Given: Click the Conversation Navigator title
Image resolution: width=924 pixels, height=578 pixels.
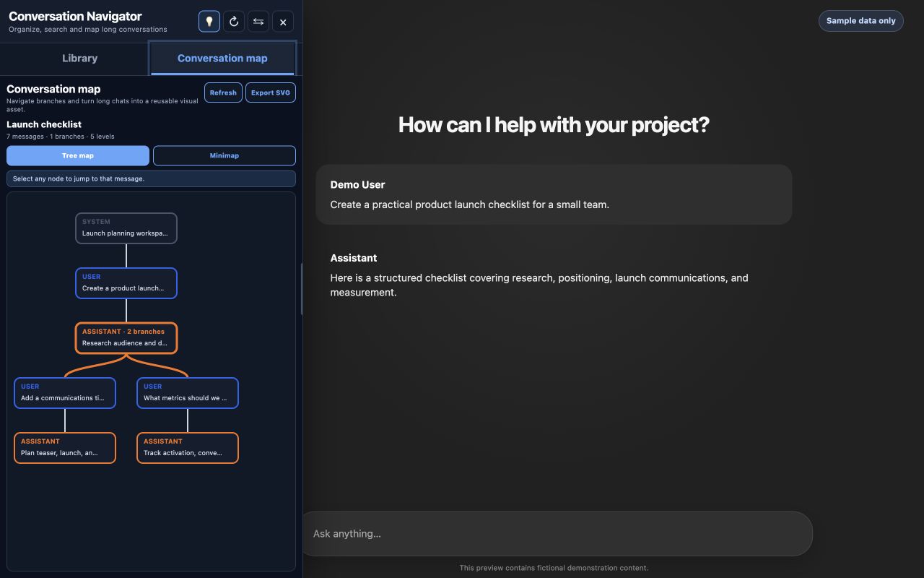Looking at the screenshot, I should coord(75,16).
